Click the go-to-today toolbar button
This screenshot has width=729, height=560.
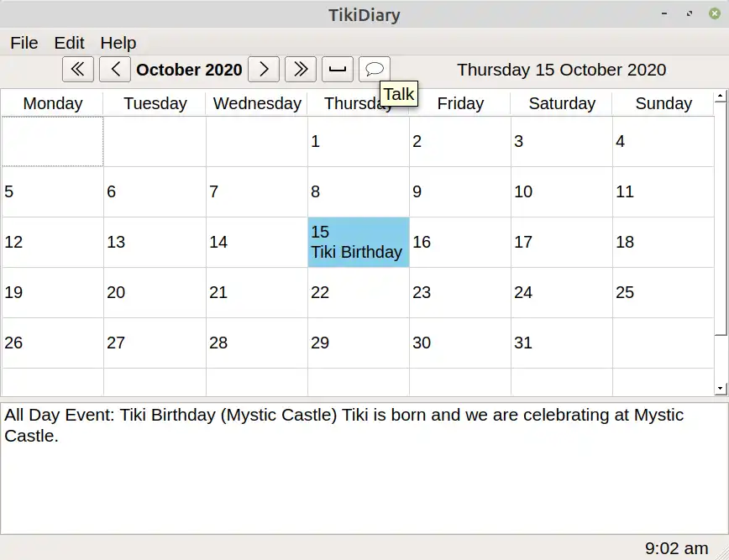pos(338,70)
